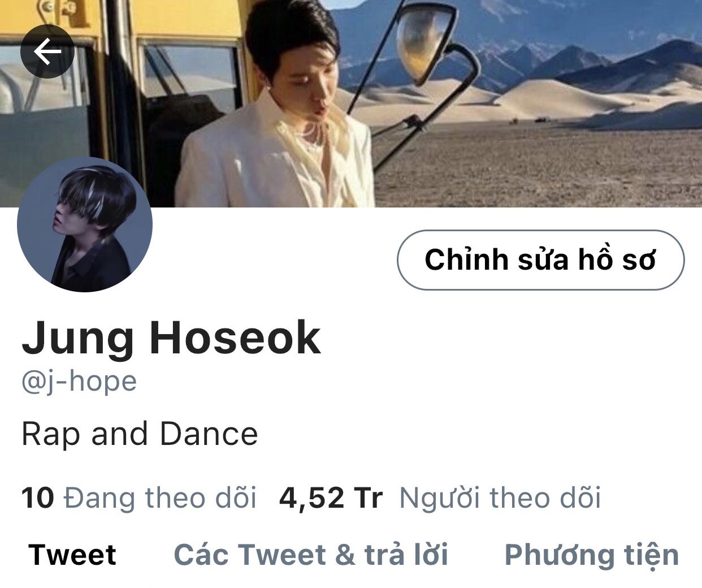Click the Người theo dõi link
The image size is (702, 588).
point(500,498)
